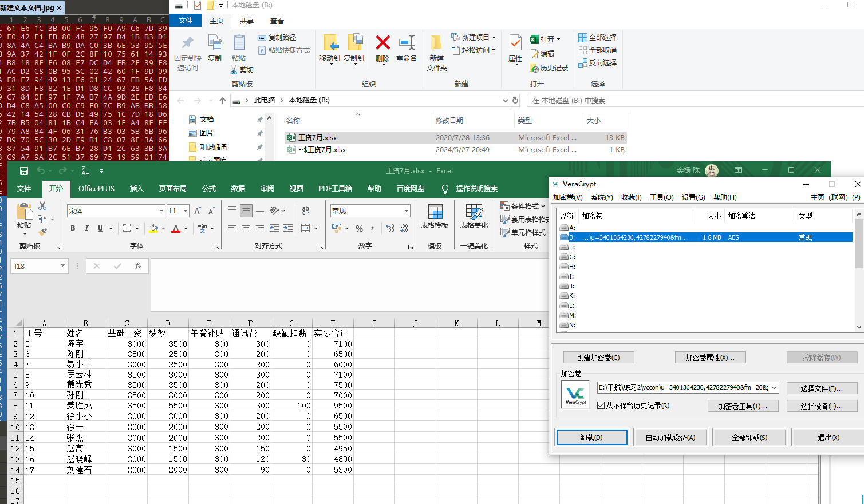Open VeraCrypt 加密卷(V) menu
Viewport: 864px width, 504px height.
567,197
